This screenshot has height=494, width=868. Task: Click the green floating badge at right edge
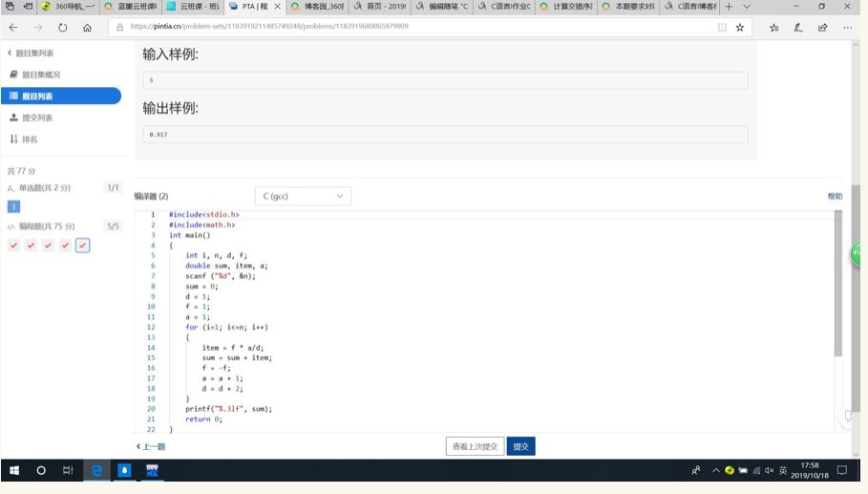pos(857,253)
